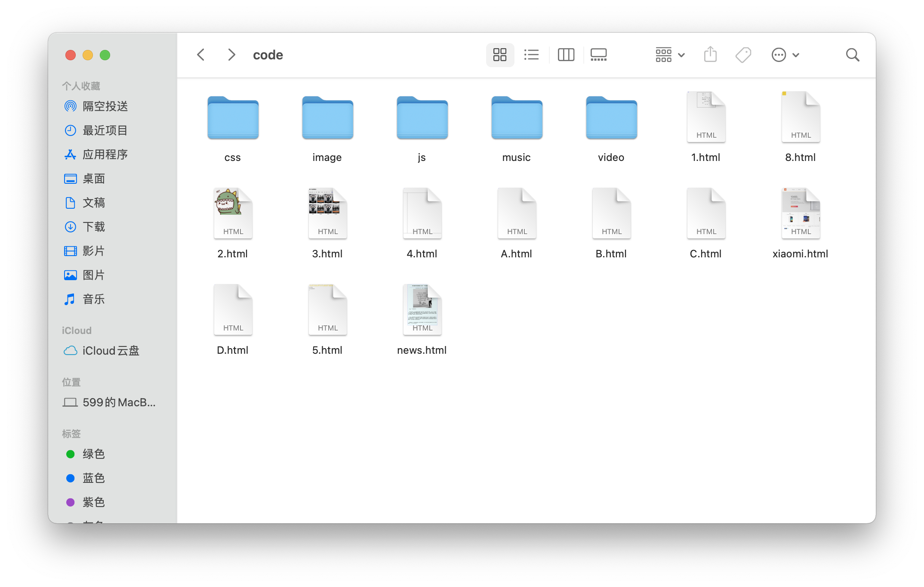Select the 2.html dinosaur thumbnail file
Image resolution: width=924 pixels, height=587 pixels.
[x=233, y=213]
